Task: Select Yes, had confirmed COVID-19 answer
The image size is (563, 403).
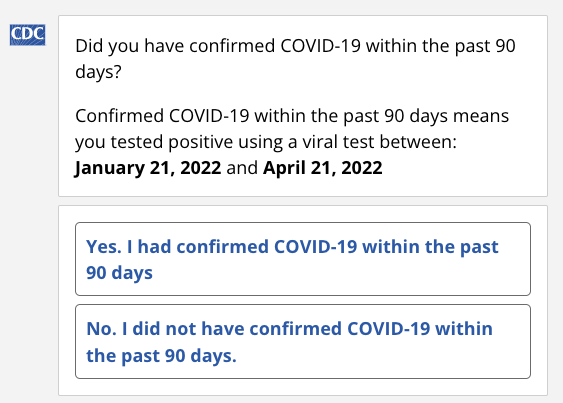Action: pos(303,259)
